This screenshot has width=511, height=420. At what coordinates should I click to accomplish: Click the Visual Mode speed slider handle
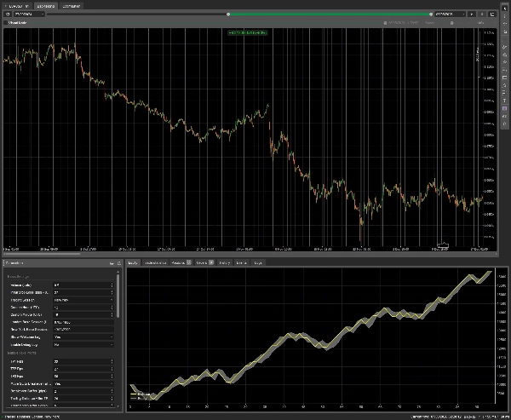click(451, 23)
